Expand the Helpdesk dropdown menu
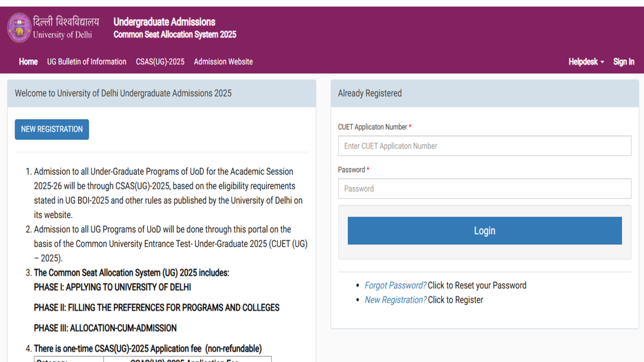This screenshot has height=362, width=644. (x=586, y=62)
